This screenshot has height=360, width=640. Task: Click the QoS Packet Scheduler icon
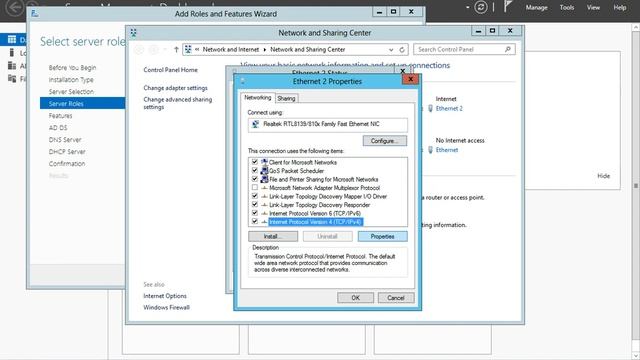click(x=264, y=171)
